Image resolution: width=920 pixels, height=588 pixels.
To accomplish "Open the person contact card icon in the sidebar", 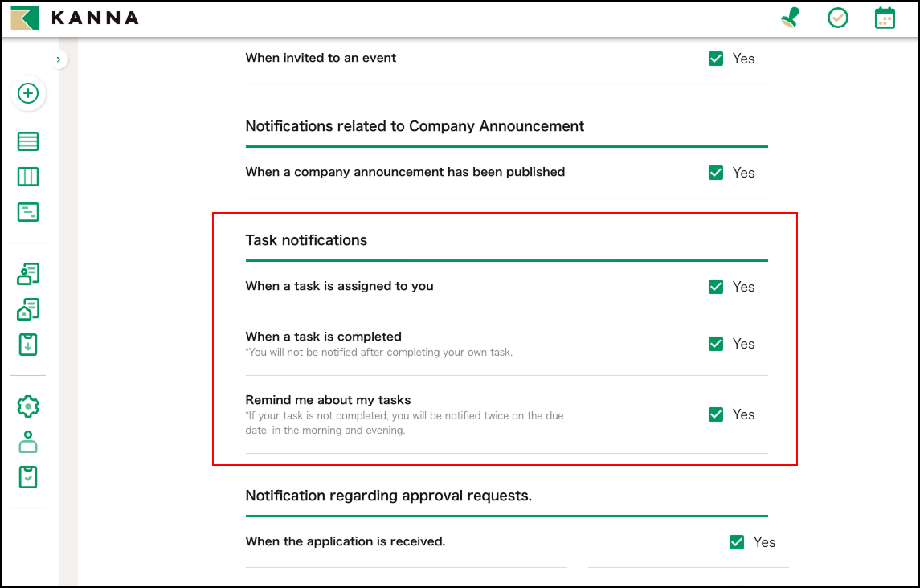I will pos(28,274).
